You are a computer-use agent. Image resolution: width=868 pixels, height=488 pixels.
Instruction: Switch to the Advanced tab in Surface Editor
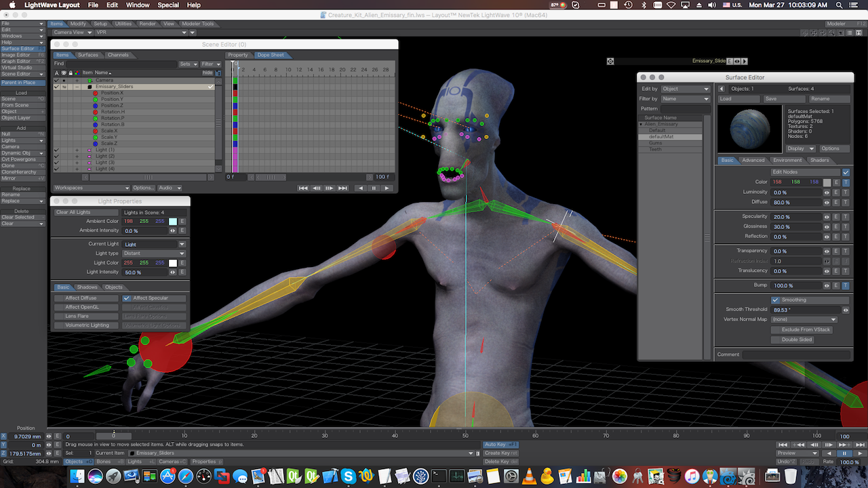coord(753,160)
